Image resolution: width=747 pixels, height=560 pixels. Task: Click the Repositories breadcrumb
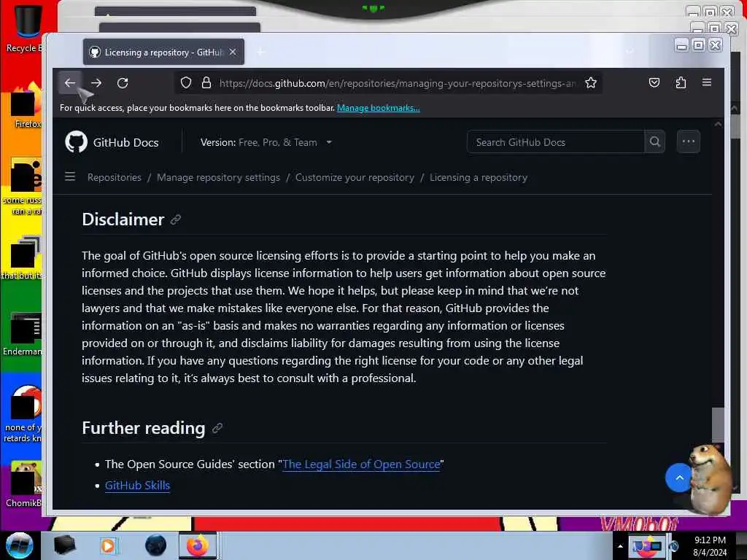(115, 177)
